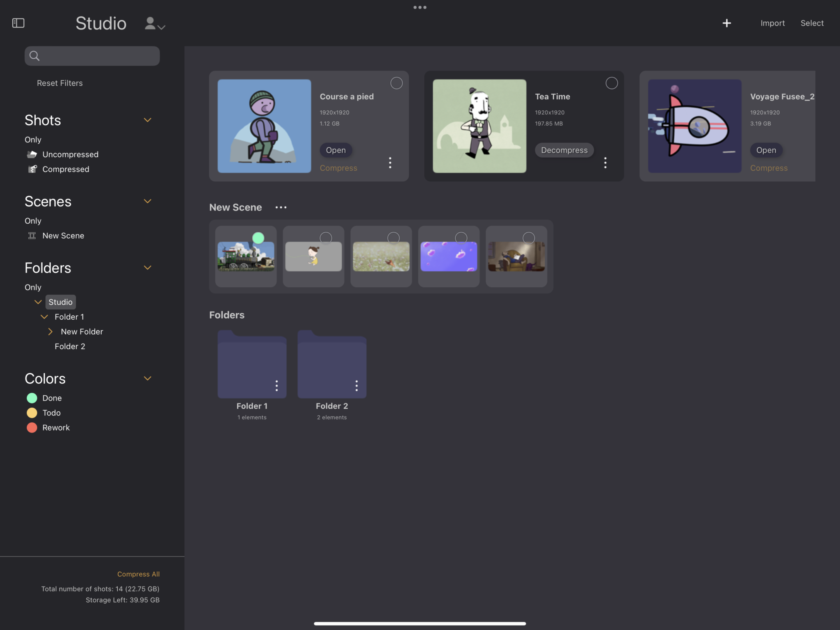Open the user account icon next to Studio

(150, 23)
